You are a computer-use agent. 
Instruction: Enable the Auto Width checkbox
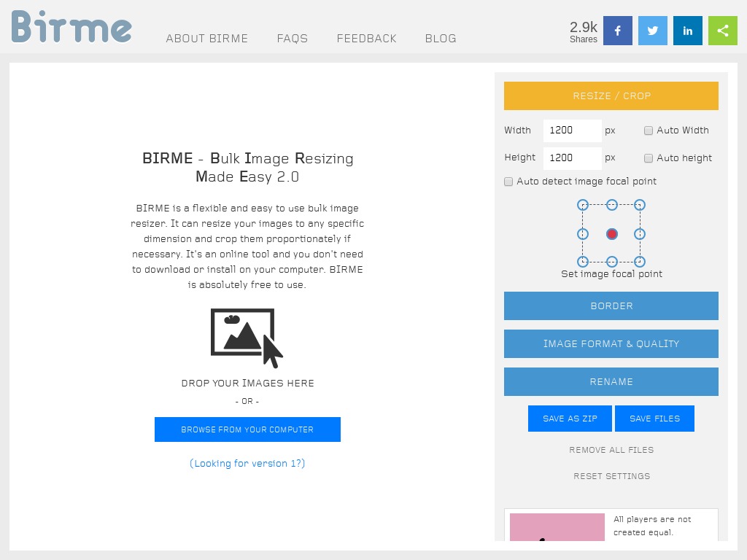click(x=648, y=131)
